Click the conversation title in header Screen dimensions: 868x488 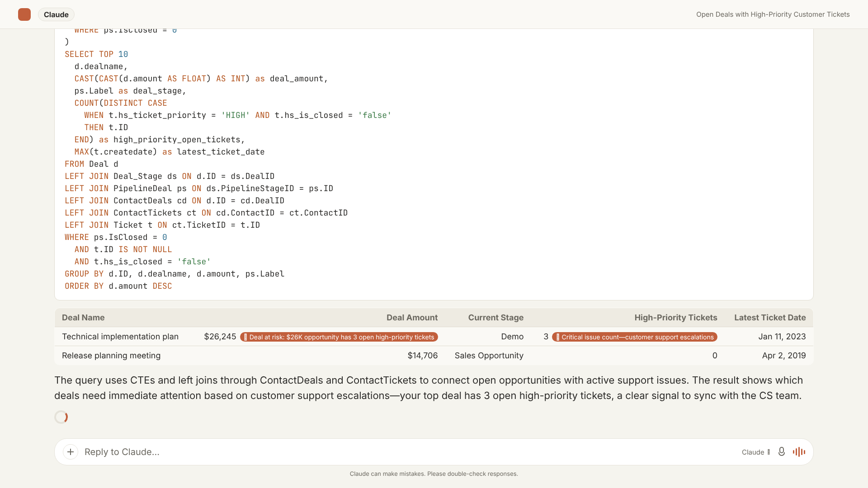tap(773, 14)
